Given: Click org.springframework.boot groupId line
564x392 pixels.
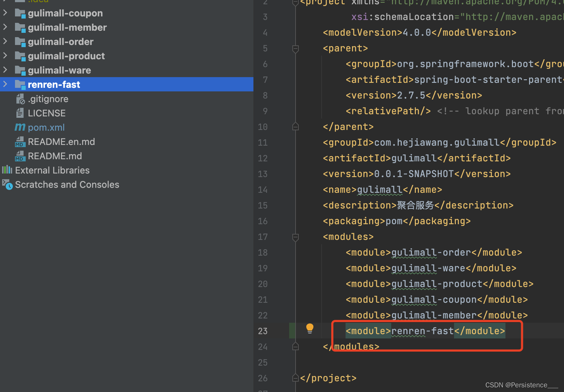Looking at the screenshot, I should [455, 64].
